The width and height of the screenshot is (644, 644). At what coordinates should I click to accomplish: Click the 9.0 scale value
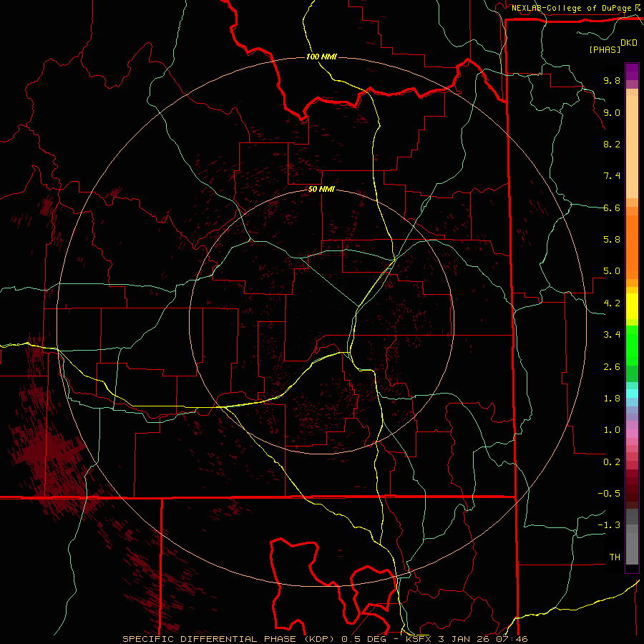point(612,112)
